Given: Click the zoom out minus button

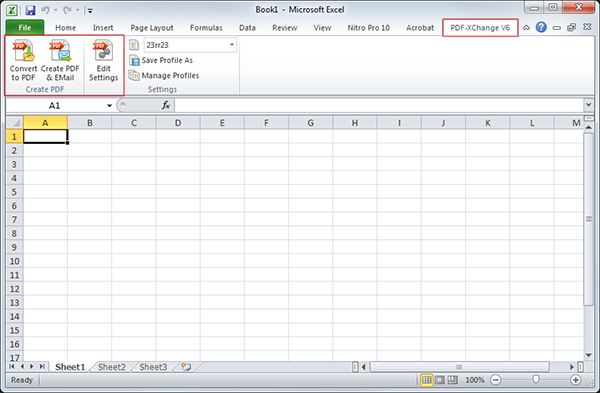Looking at the screenshot, I should 496,380.
